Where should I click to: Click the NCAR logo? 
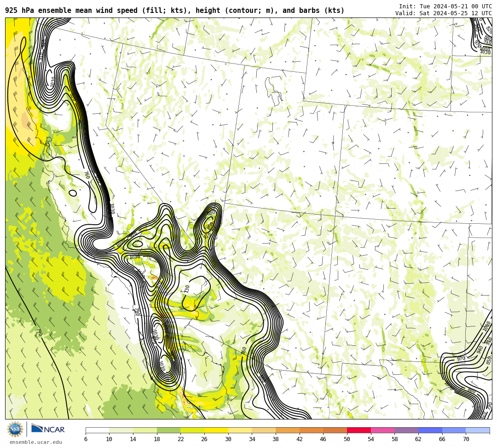48,429
